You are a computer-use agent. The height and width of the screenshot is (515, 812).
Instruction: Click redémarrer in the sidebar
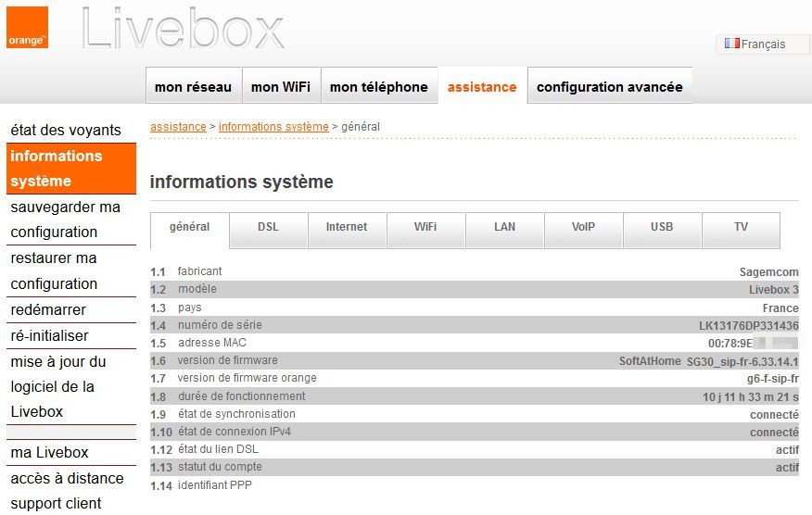pyautogui.click(x=48, y=309)
